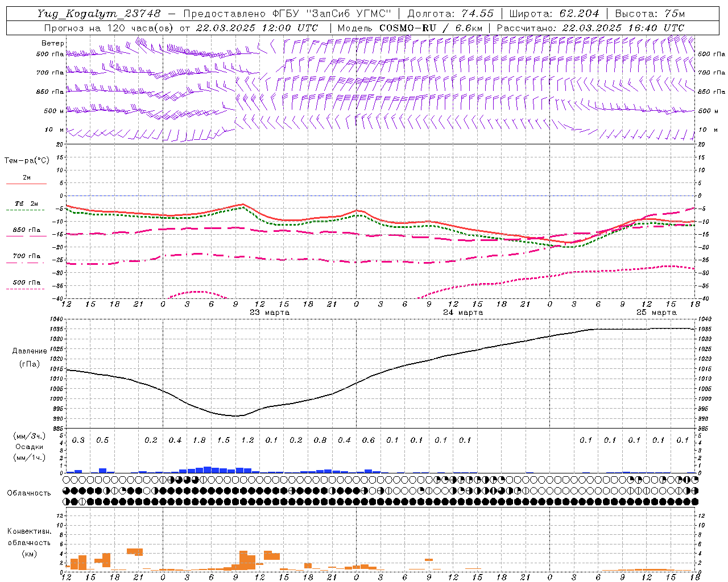Click the 10 м wind level label on left

coord(55,130)
